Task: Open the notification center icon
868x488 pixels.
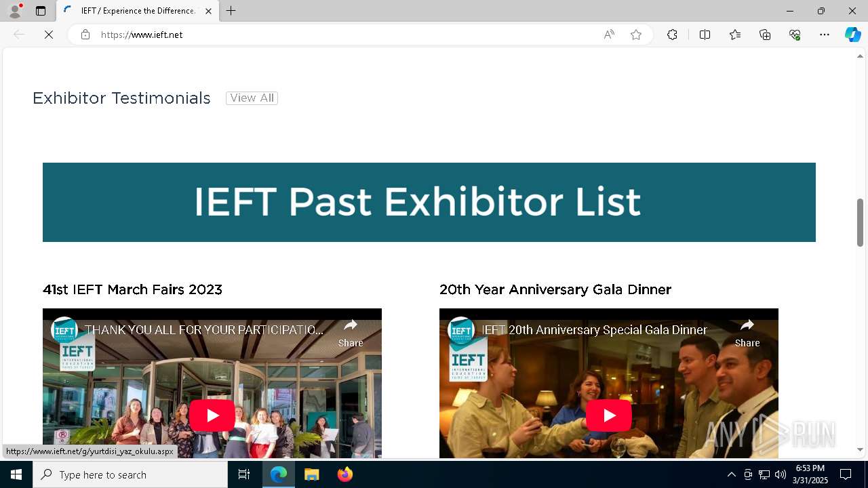Action: (846, 474)
